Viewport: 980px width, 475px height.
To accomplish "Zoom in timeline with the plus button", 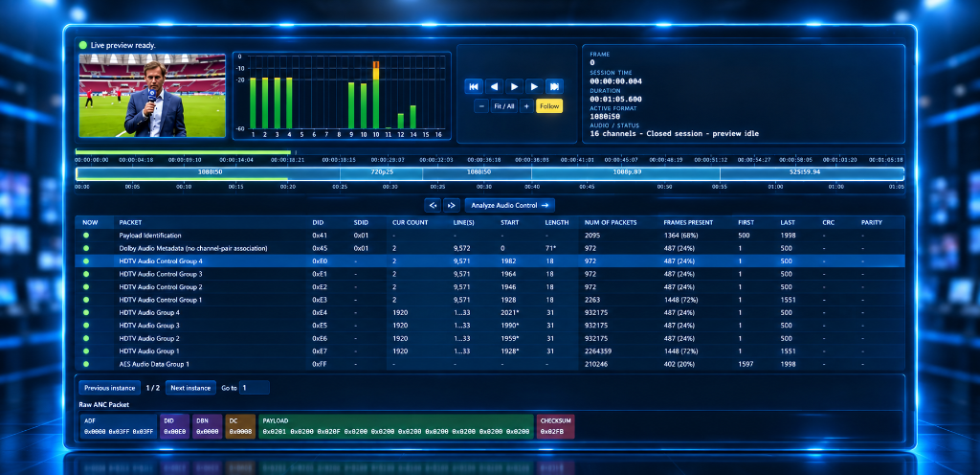I will click(x=526, y=106).
